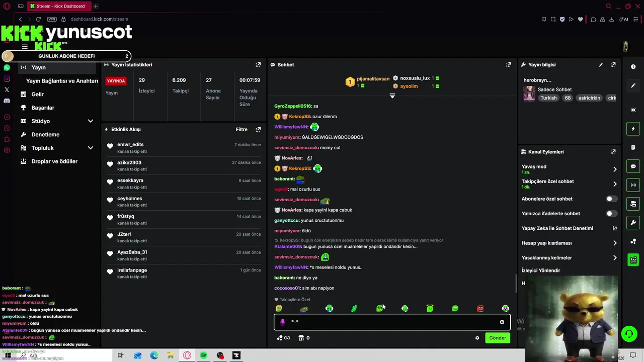
Task: Open the Denetleme page
Action: point(45,135)
